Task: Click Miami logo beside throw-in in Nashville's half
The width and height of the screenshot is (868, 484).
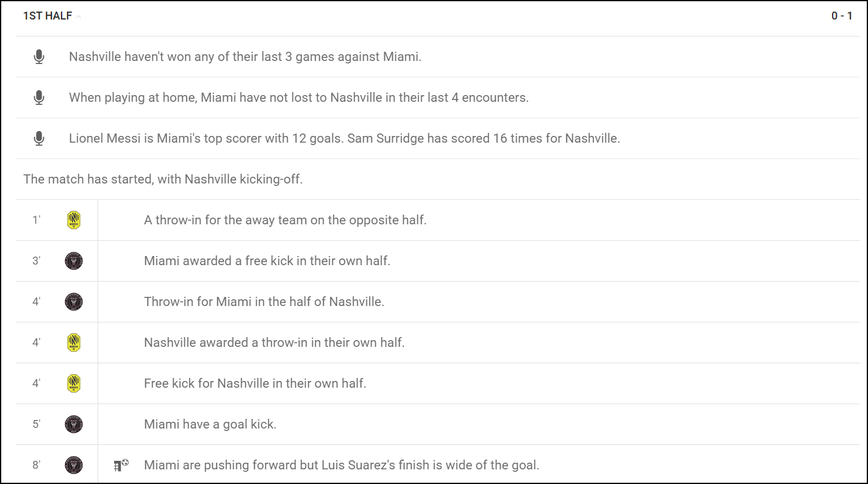Action: point(74,302)
